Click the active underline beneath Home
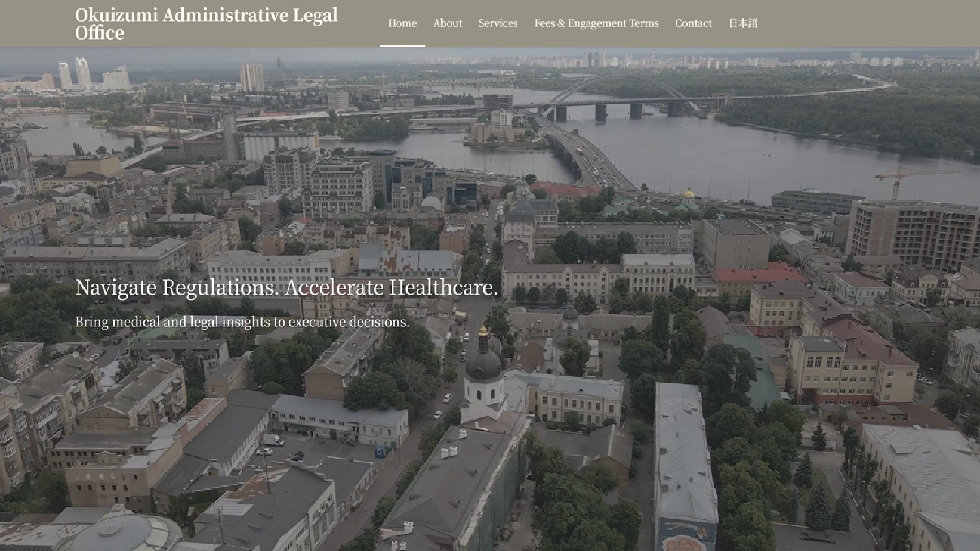Screen dimensions: 980x551 coord(402,45)
